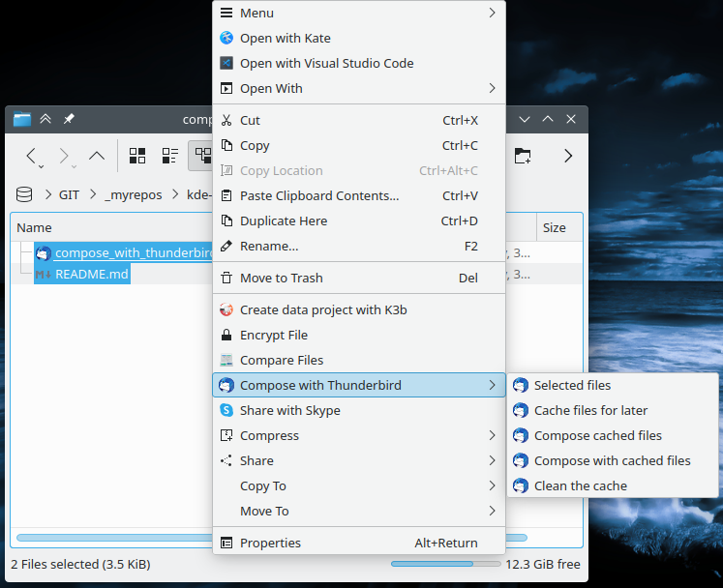Click the Compress archive icon
Image resolution: width=723 pixels, height=588 pixels.
tap(226, 435)
